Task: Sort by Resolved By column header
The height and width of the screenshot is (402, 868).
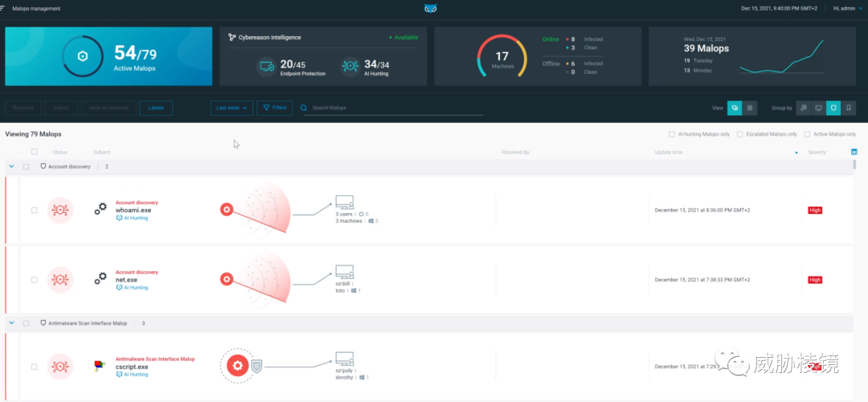Action: point(516,152)
